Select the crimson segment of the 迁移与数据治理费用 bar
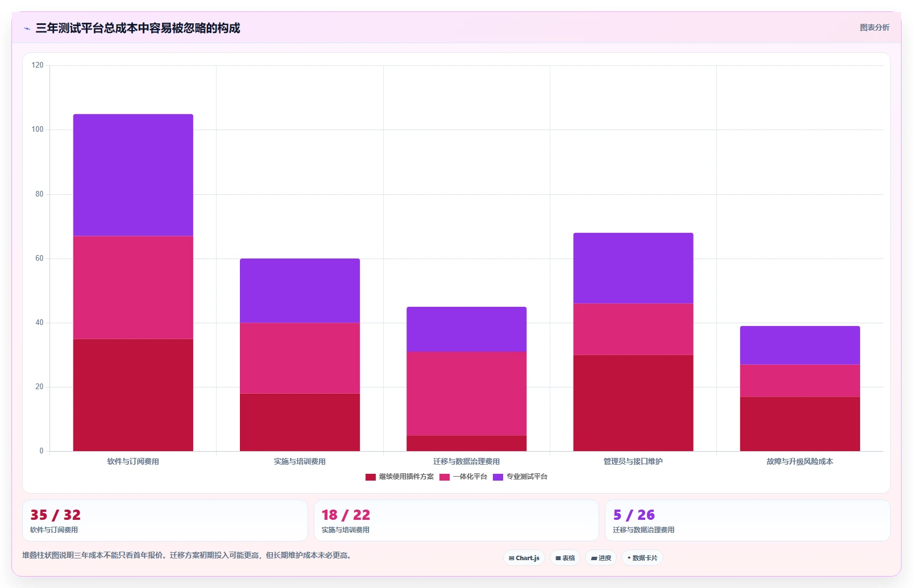The image size is (913, 588). [x=466, y=443]
